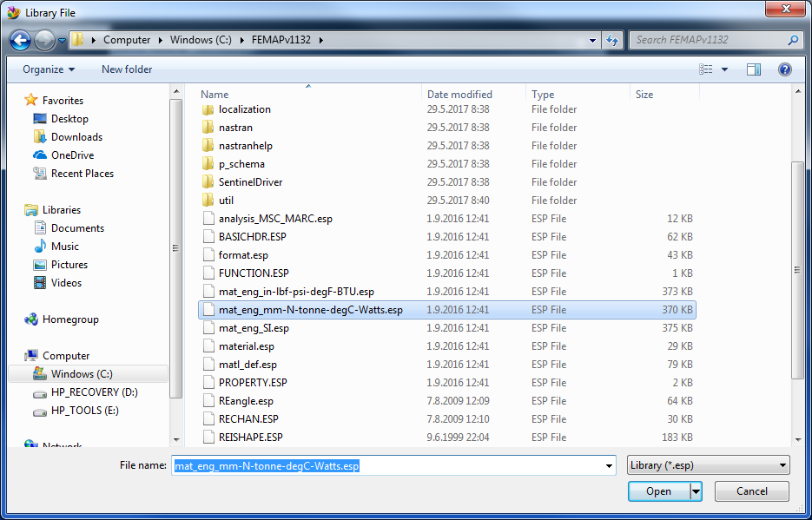Viewport: 812px width, 520px height.
Task: Click the file list vertical scrollbar
Action: tap(798, 269)
